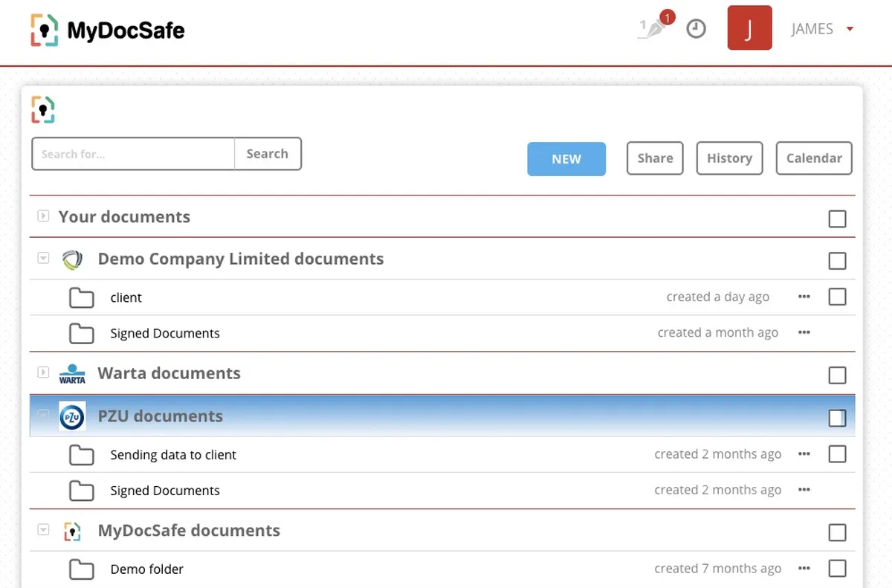Screen dimensions: 892x588
Task: Open the JAMES user dropdown menu
Action: click(x=822, y=29)
